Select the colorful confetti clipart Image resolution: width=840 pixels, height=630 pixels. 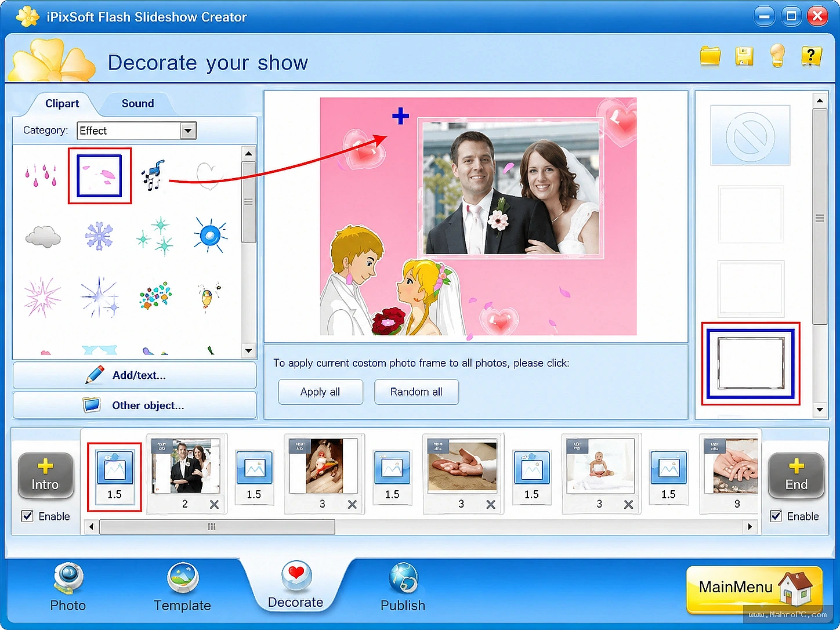[x=155, y=296]
